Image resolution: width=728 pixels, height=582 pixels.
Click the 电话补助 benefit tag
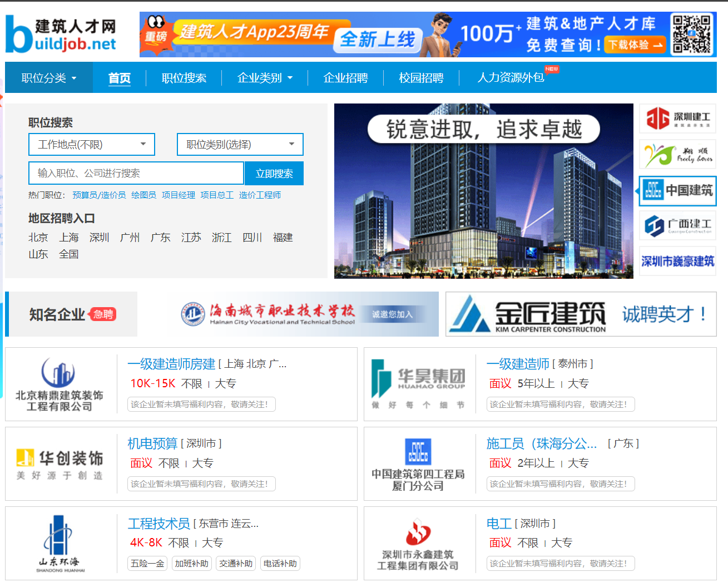[280, 564]
